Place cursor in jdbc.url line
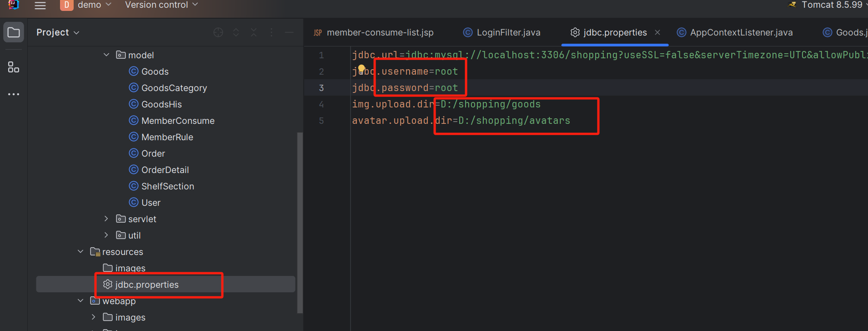The image size is (868, 331). click(609, 55)
